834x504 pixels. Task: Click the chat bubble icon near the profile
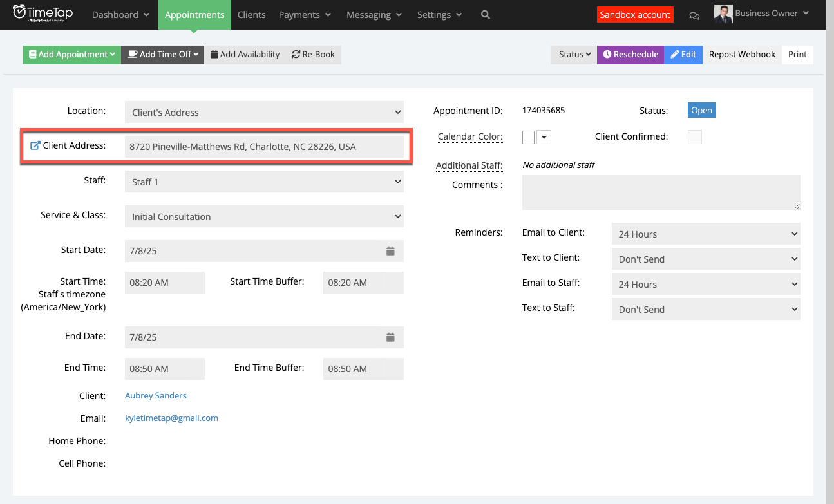pyautogui.click(x=694, y=15)
